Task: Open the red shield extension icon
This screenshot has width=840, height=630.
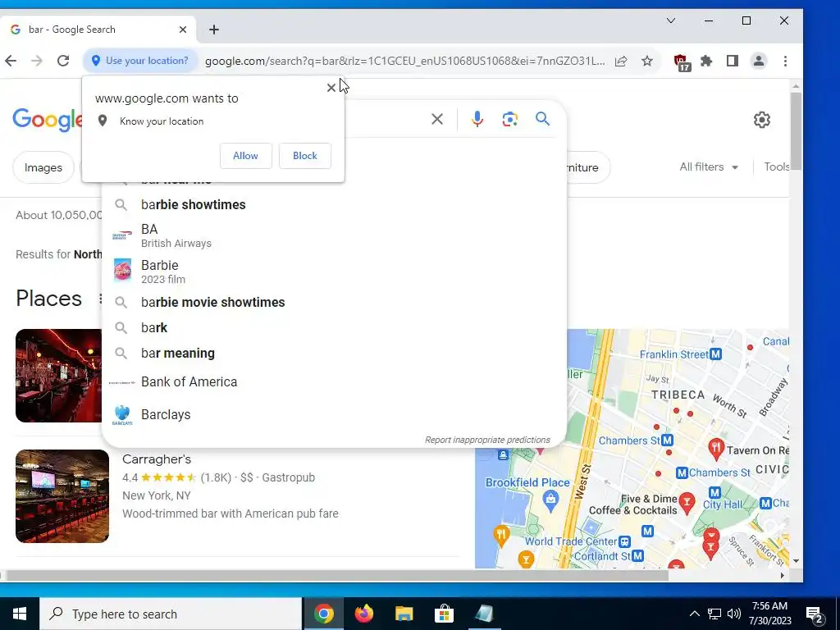Action: tap(682, 62)
